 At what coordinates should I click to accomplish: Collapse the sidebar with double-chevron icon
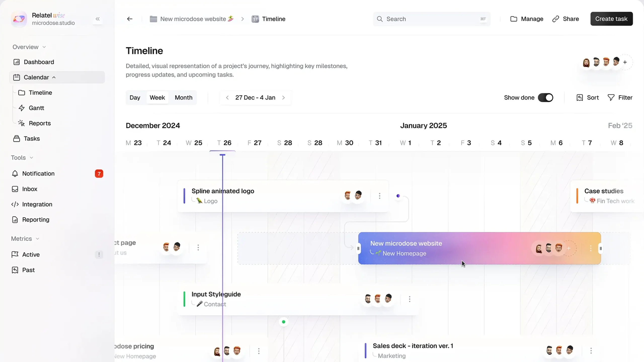(98, 19)
